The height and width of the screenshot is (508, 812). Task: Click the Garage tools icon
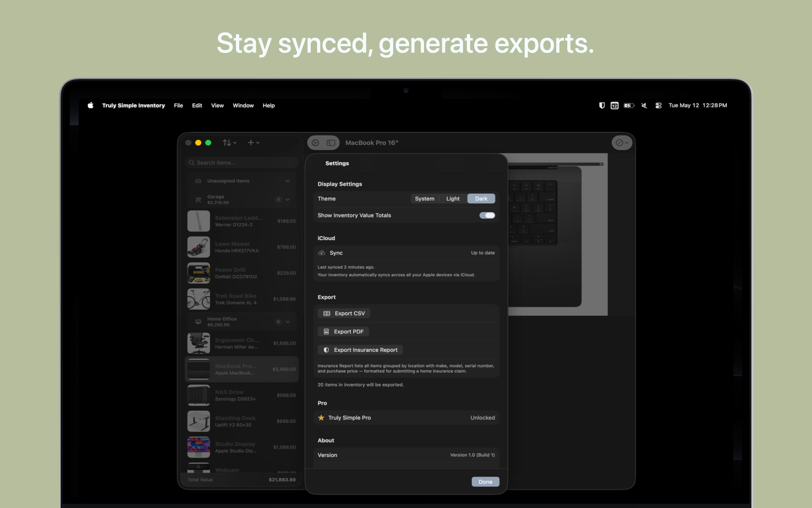(x=198, y=200)
